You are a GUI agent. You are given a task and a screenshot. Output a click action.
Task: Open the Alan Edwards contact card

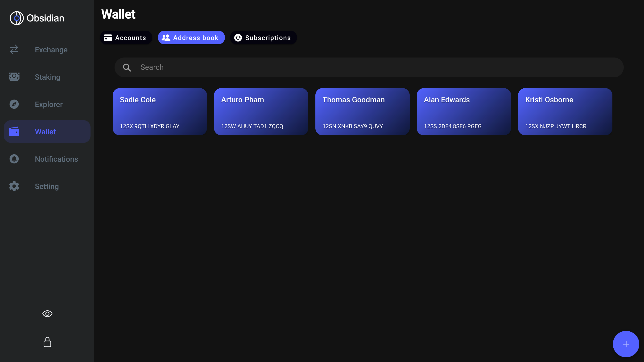pos(464,112)
